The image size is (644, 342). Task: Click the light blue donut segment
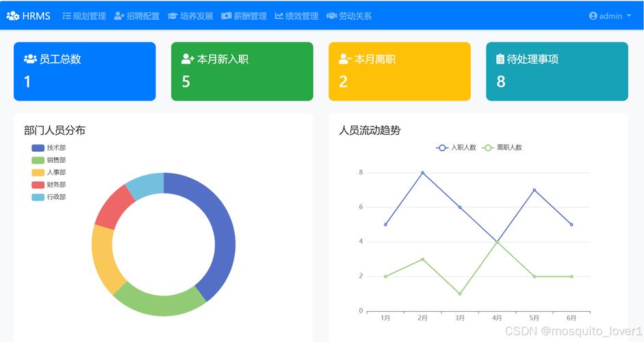pos(146,185)
